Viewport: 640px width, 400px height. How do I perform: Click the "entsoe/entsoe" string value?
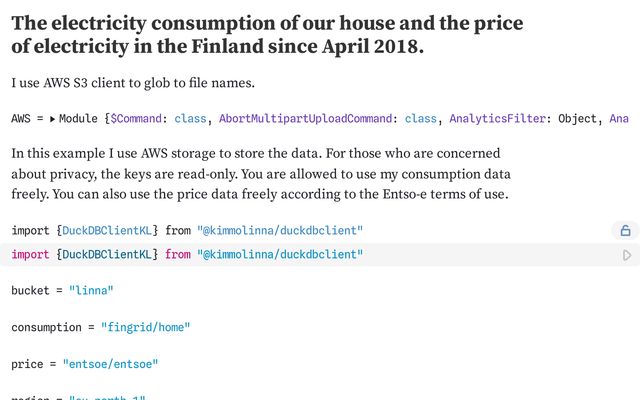(110, 364)
